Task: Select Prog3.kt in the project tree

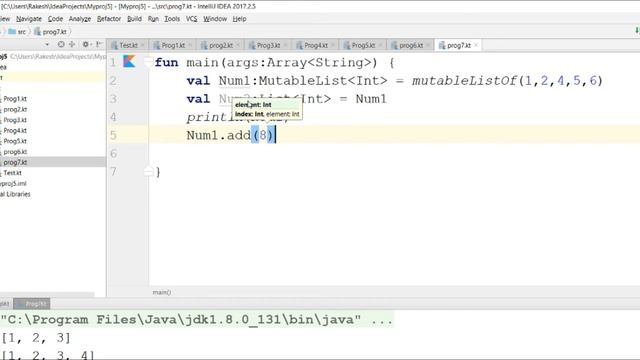Action: [15, 120]
